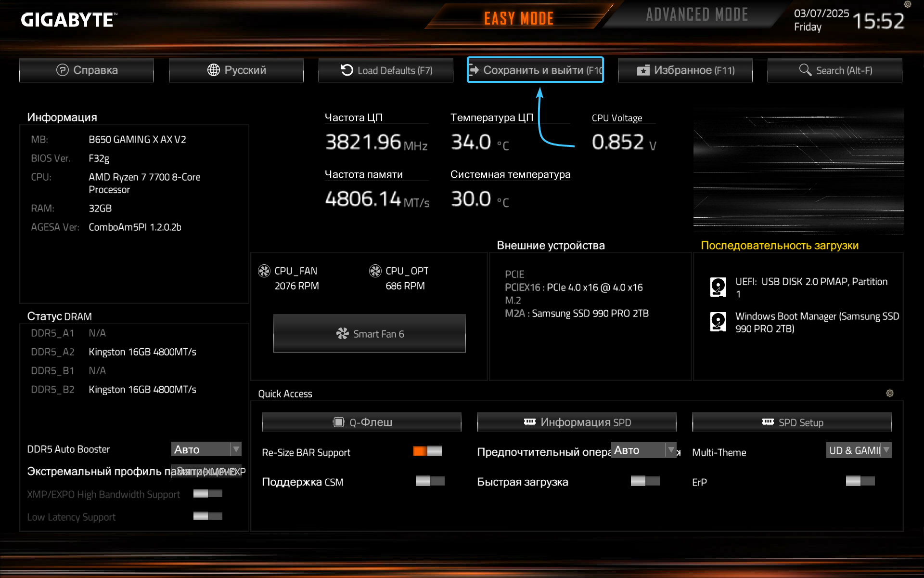Click the CPU_FAN fan icon

pyautogui.click(x=264, y=271)
